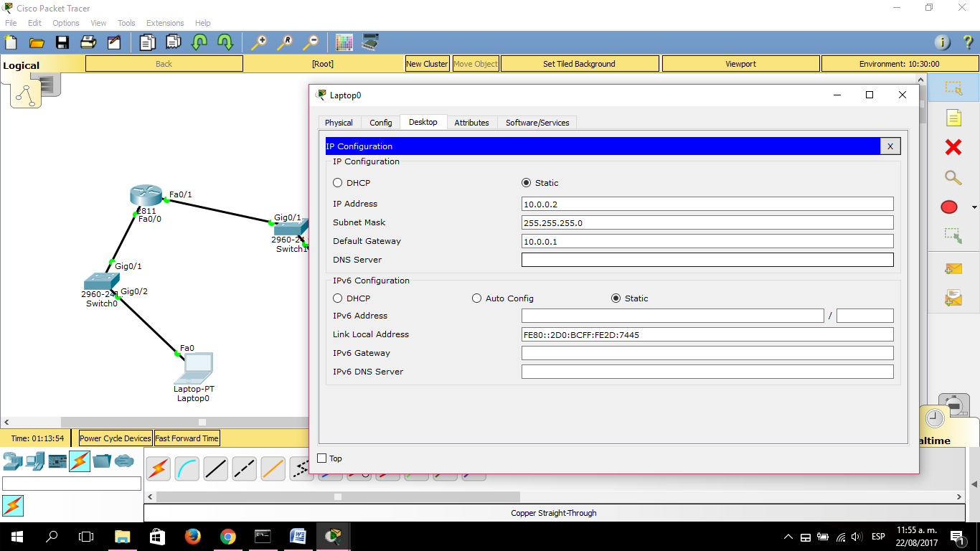Add a Complex PDU envelope

(953, 297)
